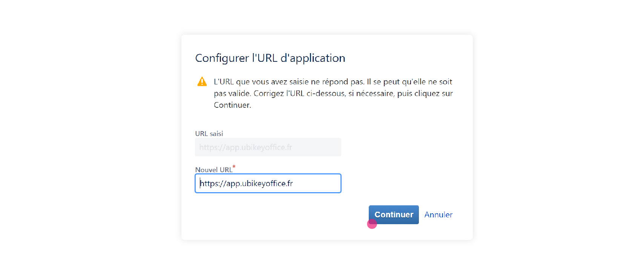This screenshot has width=644, height=269.
Task: Click the Continuer button
Action: pos(394,215)
